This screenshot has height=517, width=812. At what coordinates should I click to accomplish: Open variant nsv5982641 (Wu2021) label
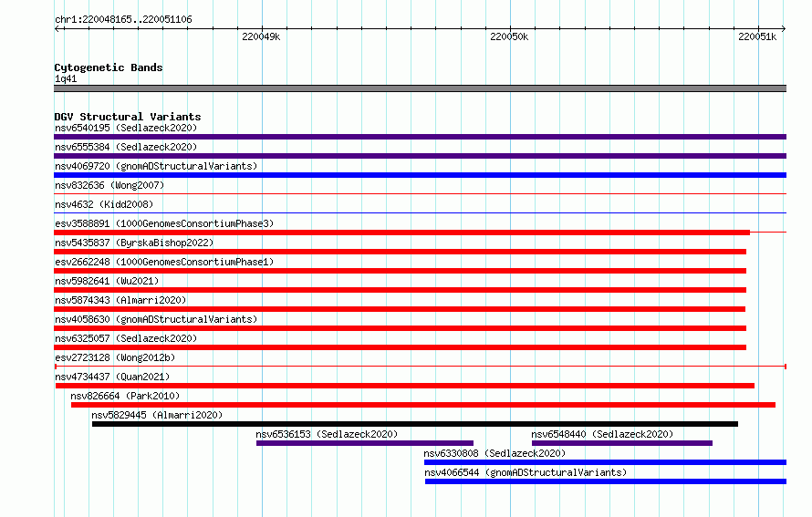pos(107,281)
